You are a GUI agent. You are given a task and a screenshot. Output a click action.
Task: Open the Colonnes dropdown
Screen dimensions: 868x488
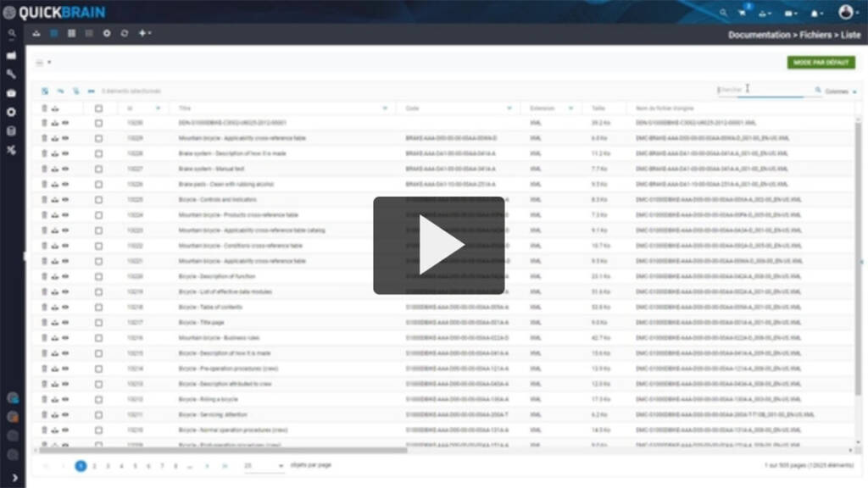point(841,90)
